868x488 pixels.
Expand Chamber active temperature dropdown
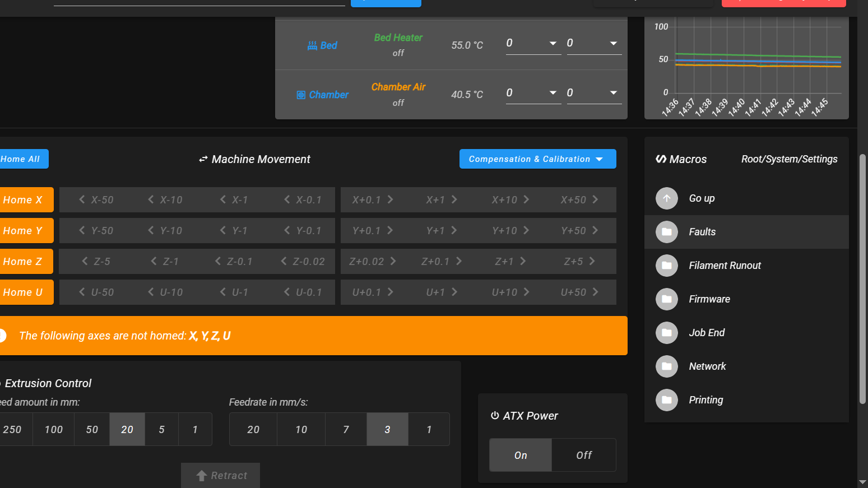(553, 93)
